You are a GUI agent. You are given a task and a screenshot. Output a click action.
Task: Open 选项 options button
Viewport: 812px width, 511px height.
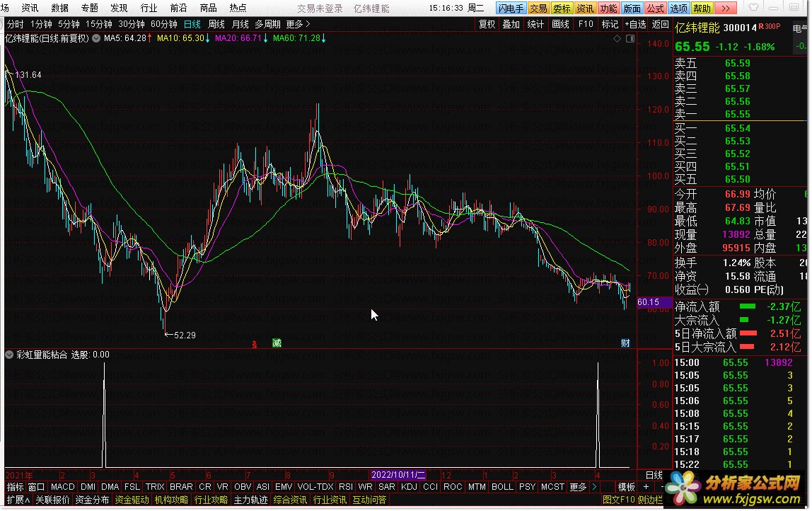click(x=678, y=8)
